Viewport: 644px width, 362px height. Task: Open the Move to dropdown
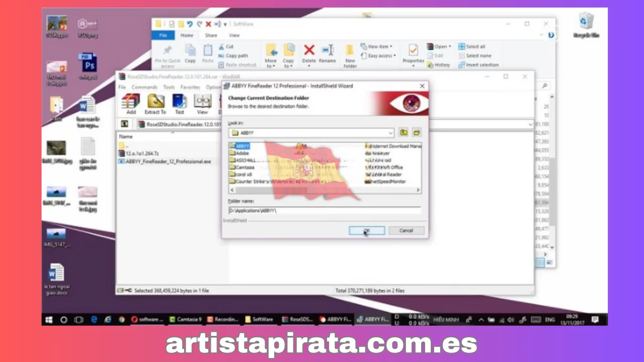271,56
